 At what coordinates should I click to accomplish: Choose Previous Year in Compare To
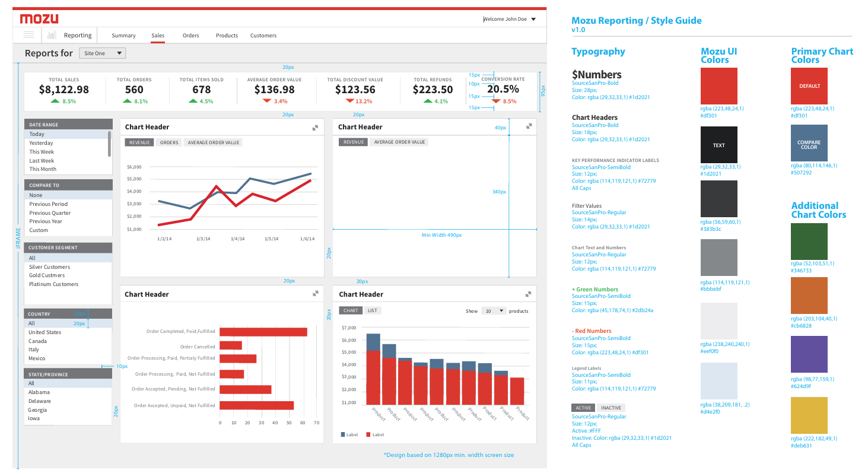[x=68, y=221]
